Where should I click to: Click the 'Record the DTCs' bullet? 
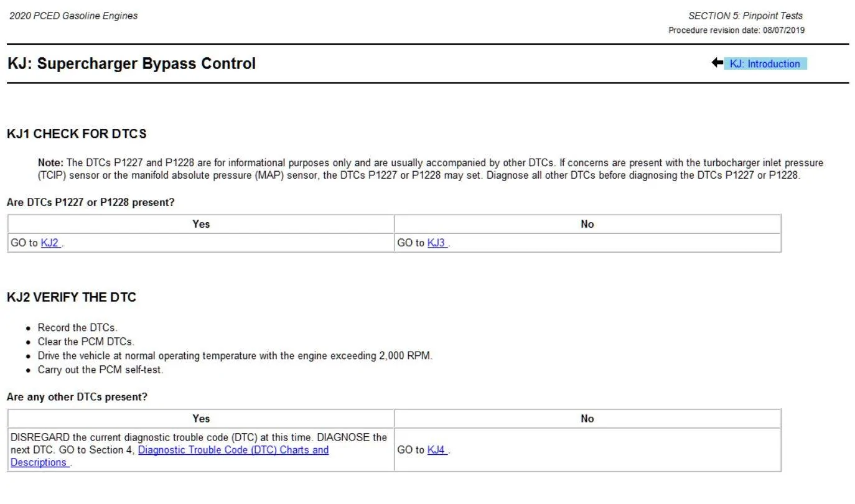[77, 327]
